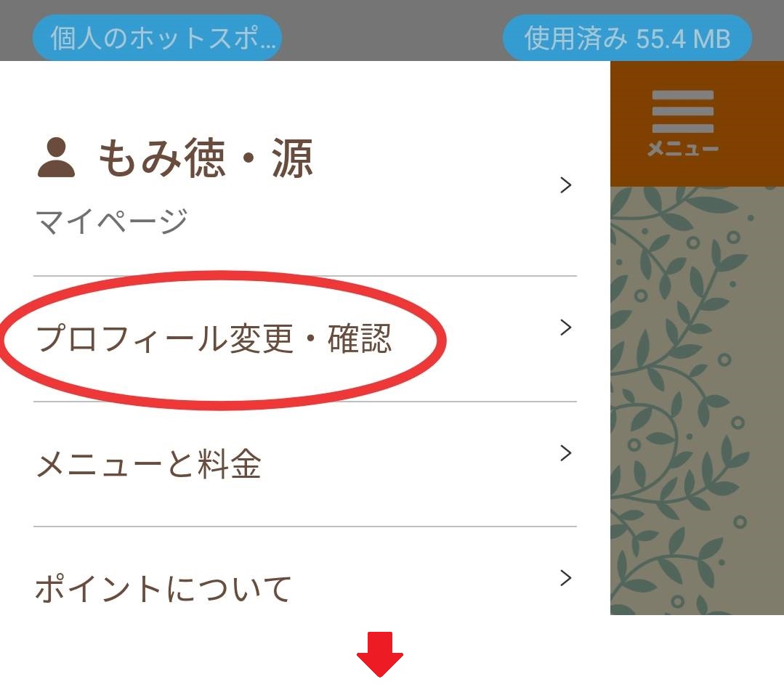This screenshot has width=784, height=687.
Task: Select the もみ徳・源 heading
Action: (x=206, y=158)
